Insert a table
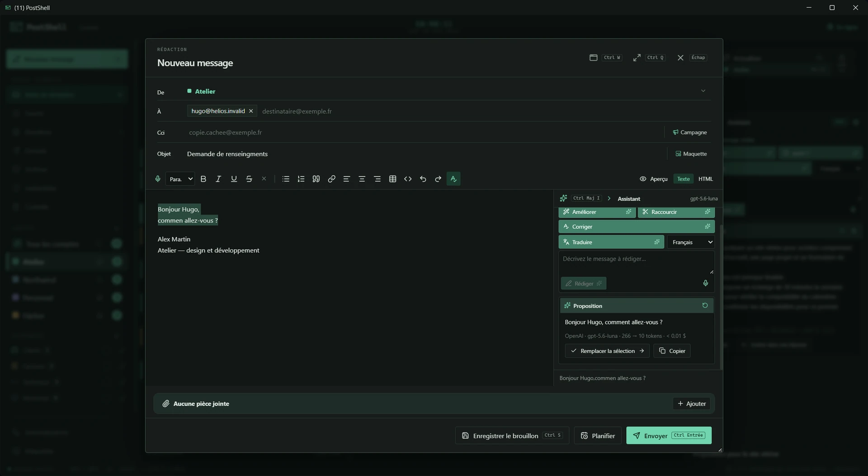 tap(392, 179)
